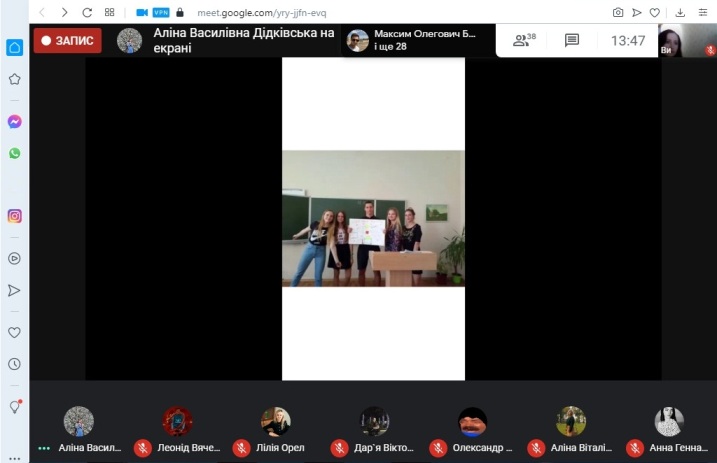Open sidebar three-dot setup menu
Image resolution: width=717 pixels, height=463 pixels.
[15, 458]
